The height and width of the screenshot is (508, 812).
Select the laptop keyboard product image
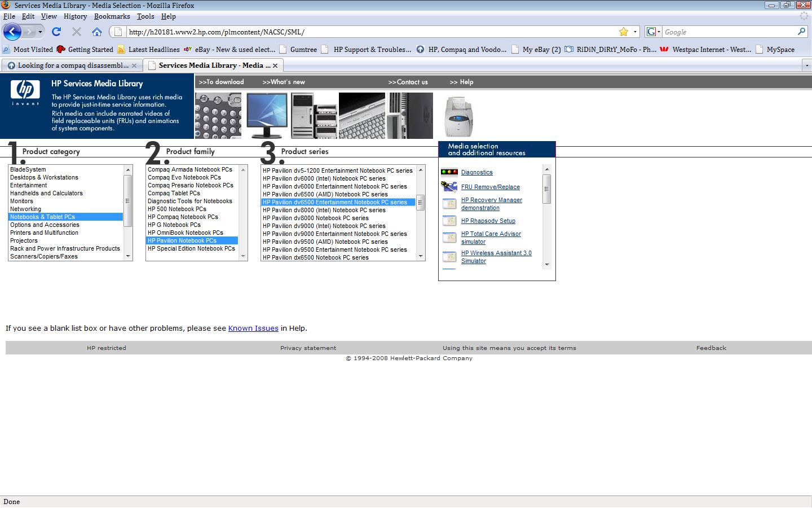click(x=362, y=116)
